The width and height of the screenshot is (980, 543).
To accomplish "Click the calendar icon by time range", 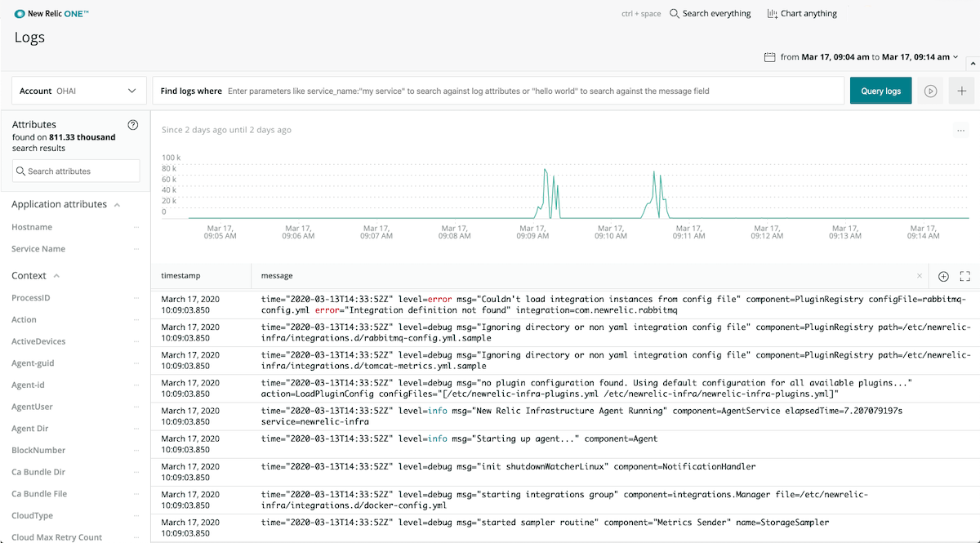I will click(x=769, y=57).
